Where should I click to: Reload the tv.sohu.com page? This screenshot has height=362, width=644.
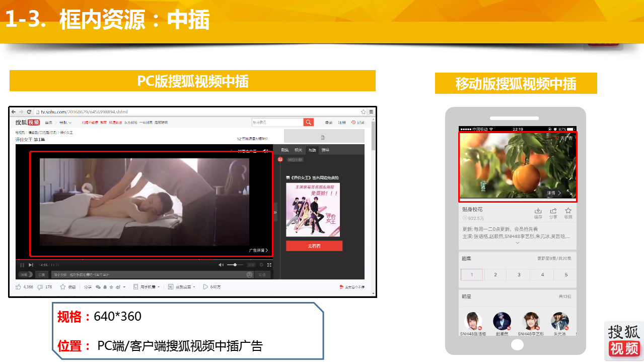point(29,111)
